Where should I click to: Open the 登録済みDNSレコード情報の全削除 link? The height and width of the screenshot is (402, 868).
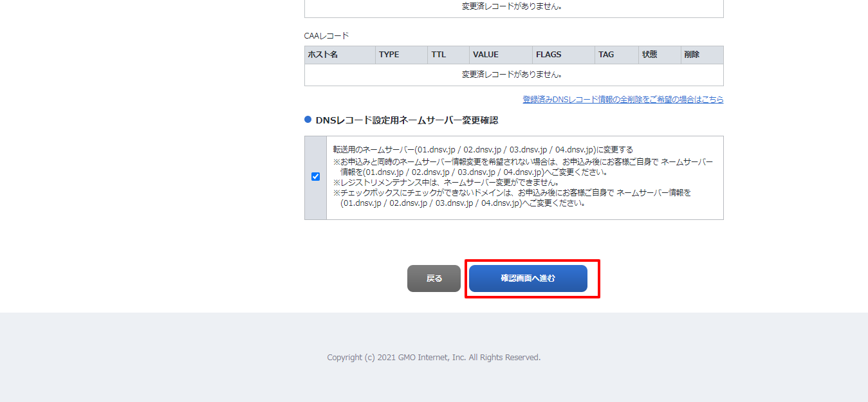[x=623, y=100]
